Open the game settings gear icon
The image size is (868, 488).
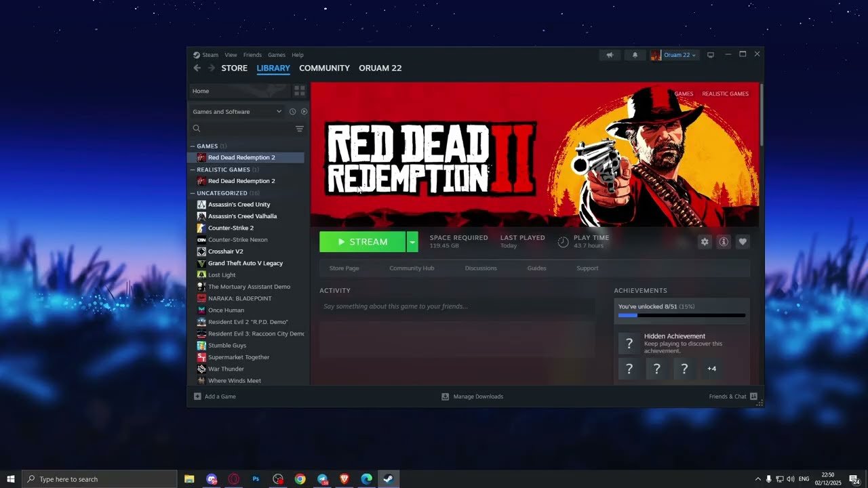[705, 242]
